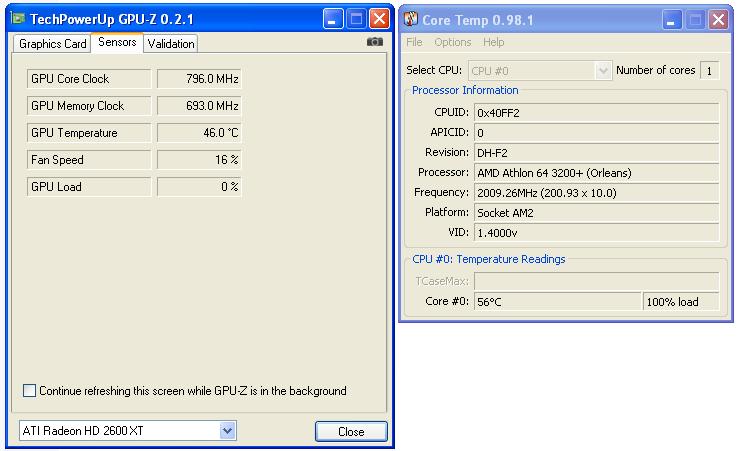This screenshot has height=451, width=737.
Task: Click the GPU Load value 0 %
Action: 199,187
